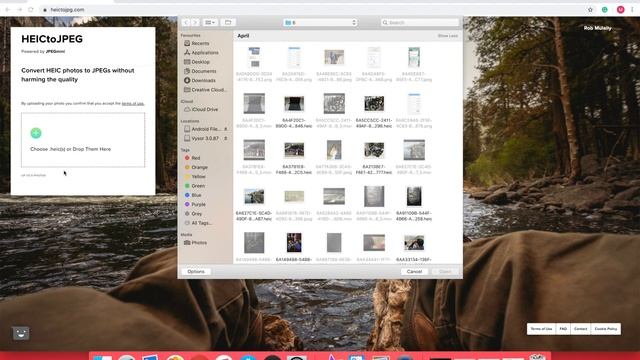Click the green plus upload icon
This screenshot has width=640, height=360.
36,133
